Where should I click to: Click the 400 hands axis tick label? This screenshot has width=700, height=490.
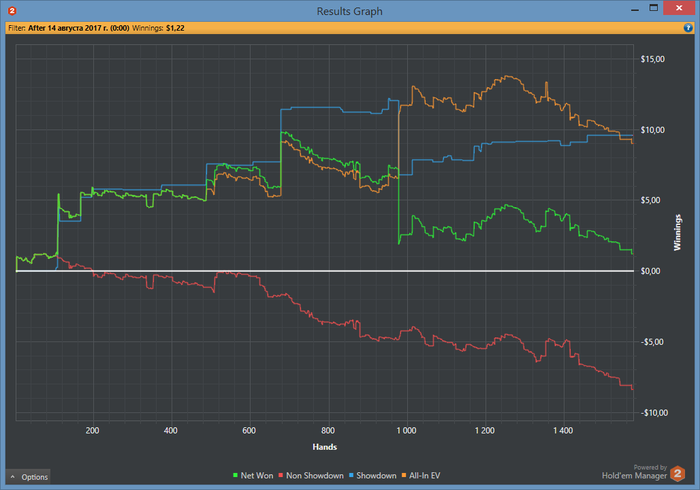tap(171, 431)
